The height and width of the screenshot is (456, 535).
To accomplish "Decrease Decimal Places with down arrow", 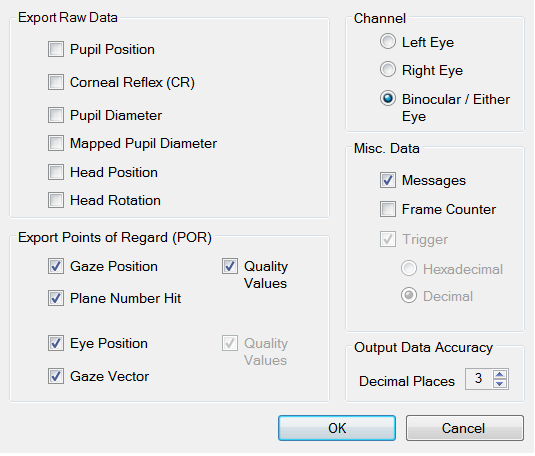I will 500,384.
